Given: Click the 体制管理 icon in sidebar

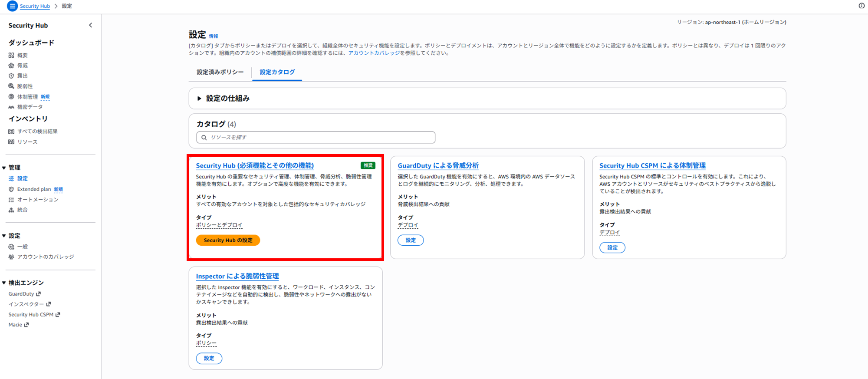Looking at the screenshot, I should 11,97.
